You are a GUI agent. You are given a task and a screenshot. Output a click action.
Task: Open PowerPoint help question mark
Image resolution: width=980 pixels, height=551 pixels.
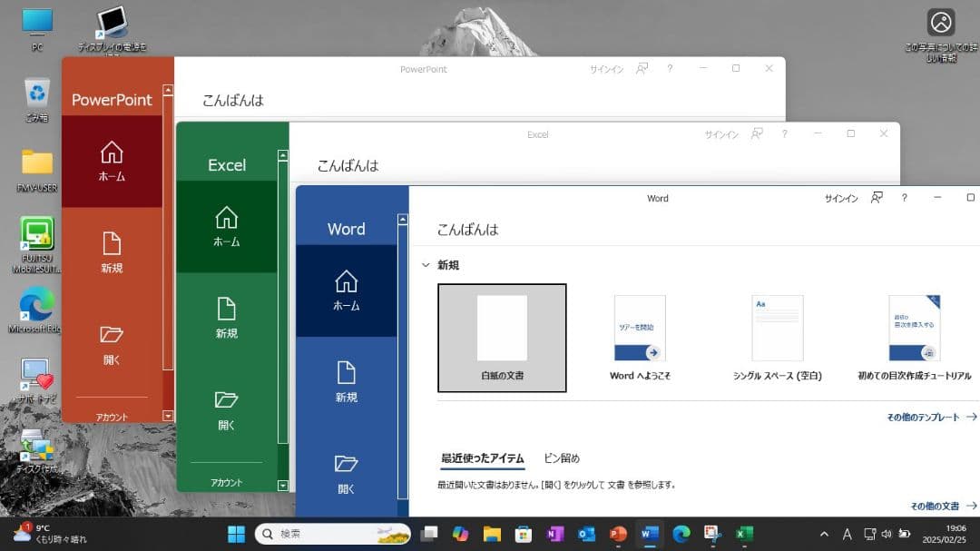pos(670,69)
